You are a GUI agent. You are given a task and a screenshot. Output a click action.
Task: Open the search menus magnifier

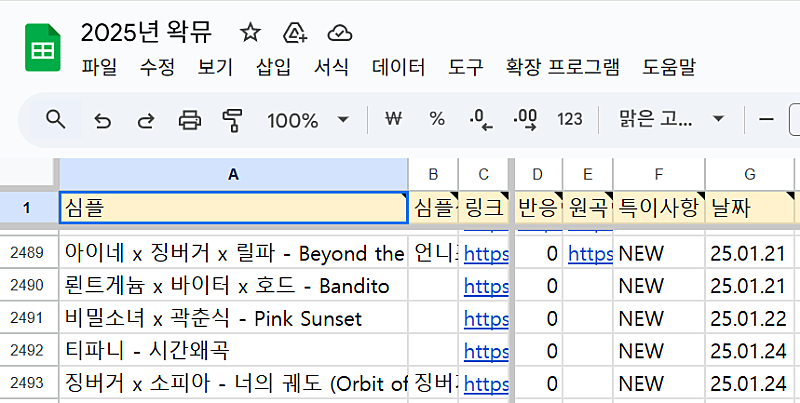tap(56, 120)
